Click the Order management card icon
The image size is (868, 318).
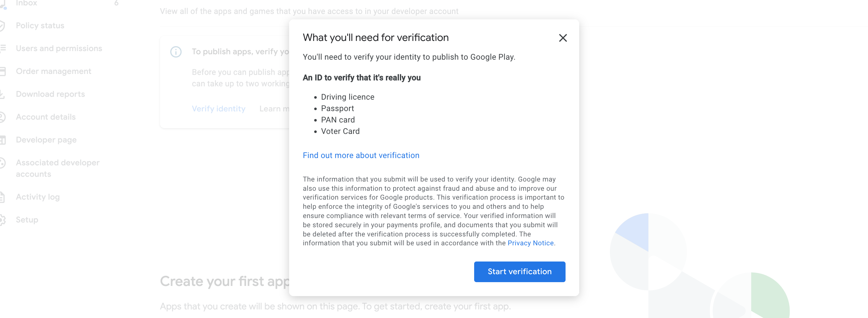(x=2, y=71)
